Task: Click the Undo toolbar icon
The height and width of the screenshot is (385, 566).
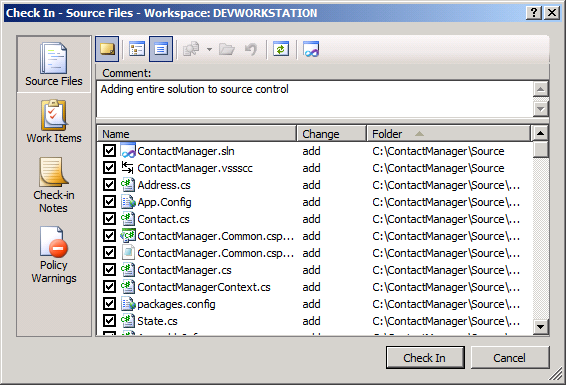Action: [251, 49]
